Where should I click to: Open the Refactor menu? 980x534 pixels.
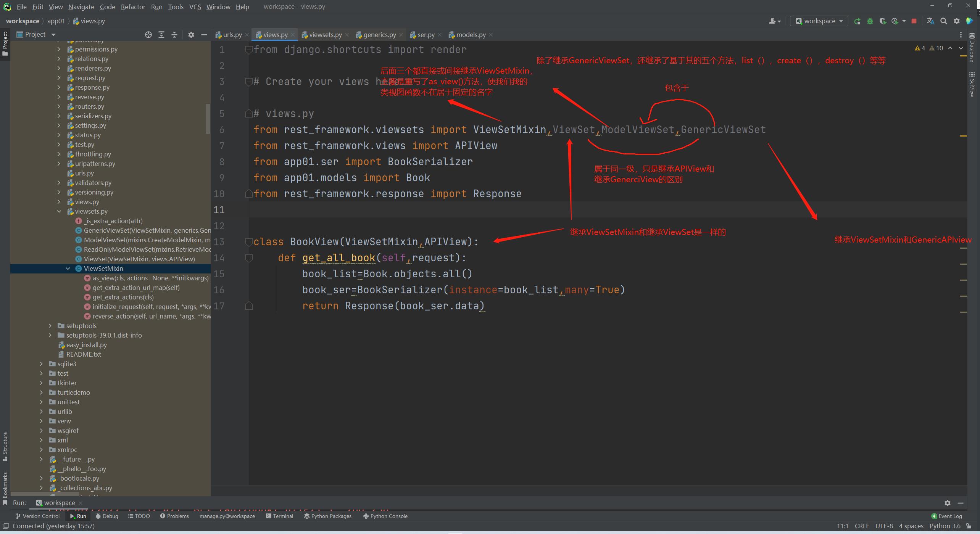[x=133, y=7]
